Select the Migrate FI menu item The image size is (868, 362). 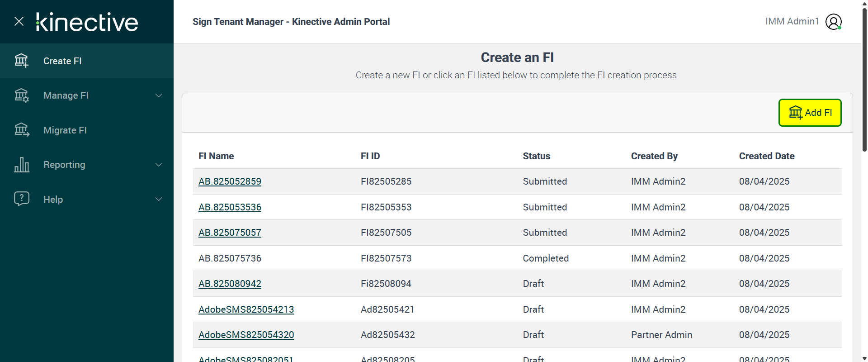pos(65,130)
